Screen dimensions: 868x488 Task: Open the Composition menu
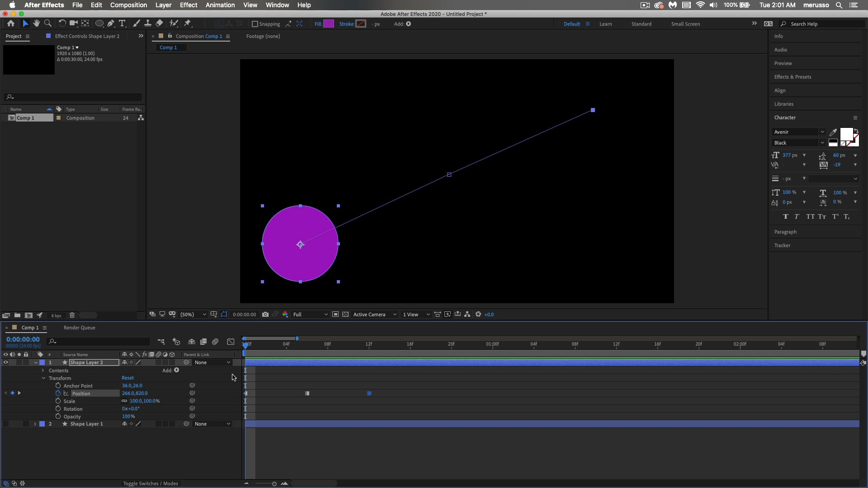tap(128, 5)
